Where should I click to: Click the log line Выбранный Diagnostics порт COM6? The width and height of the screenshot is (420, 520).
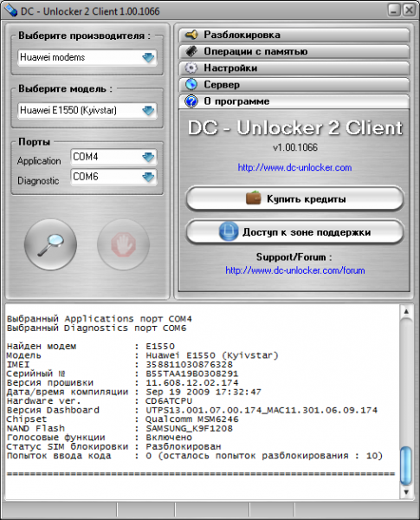tap(96, 328)
